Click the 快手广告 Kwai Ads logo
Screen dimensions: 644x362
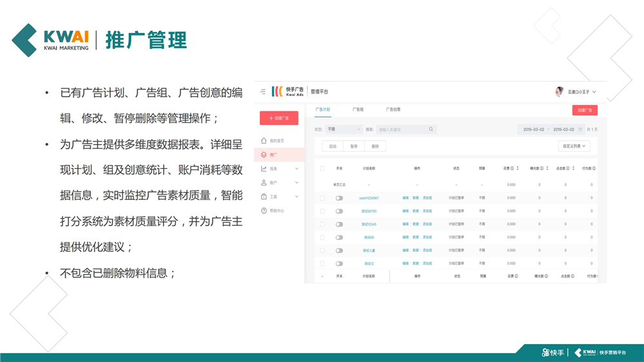[287, 91]
